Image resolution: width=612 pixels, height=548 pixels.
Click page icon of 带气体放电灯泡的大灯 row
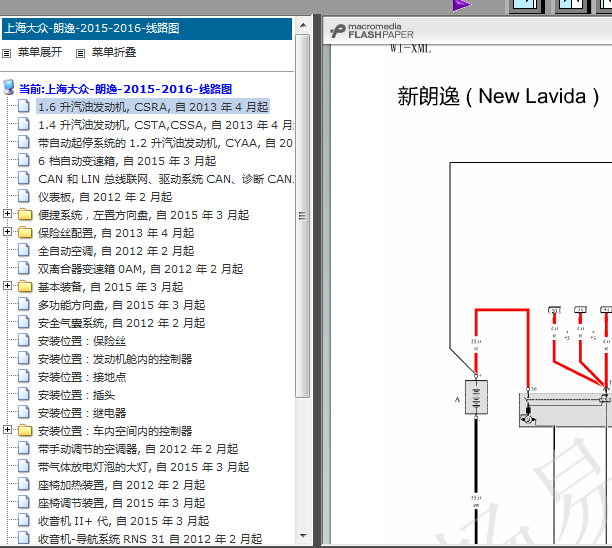24,466
